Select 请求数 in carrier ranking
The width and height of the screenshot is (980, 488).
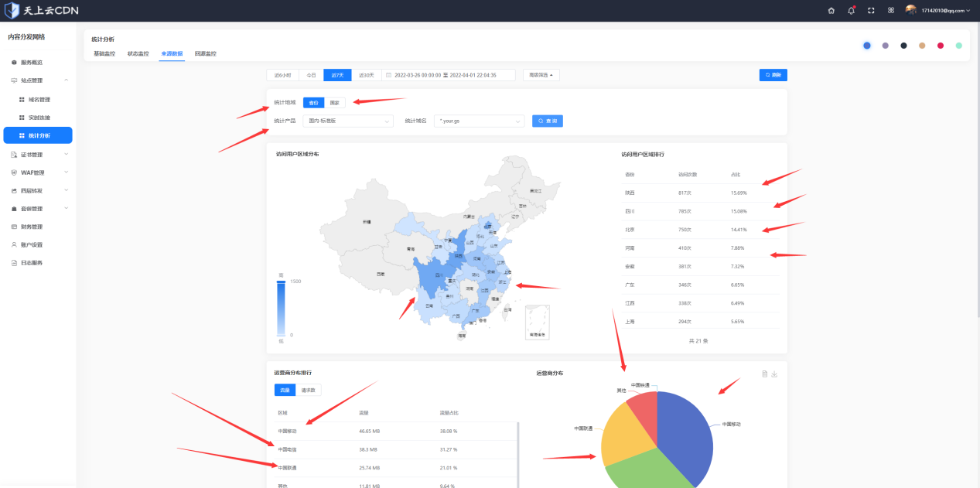tap(308, 390)
